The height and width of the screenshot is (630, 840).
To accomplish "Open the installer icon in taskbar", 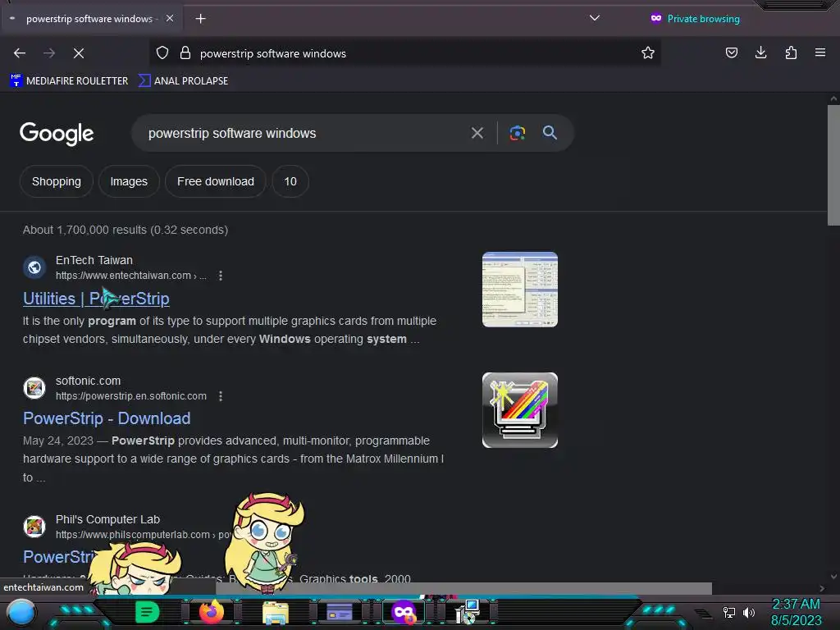I will 467,612.
